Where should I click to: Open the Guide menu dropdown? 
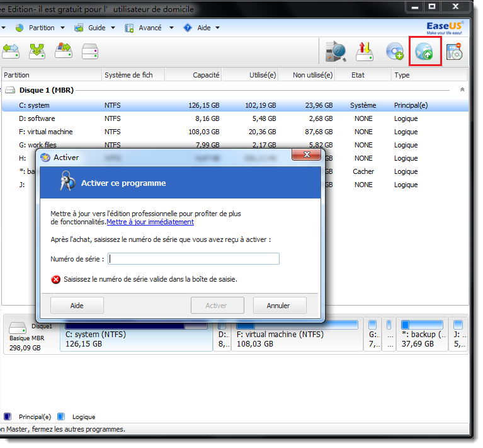tap(96, 28)
